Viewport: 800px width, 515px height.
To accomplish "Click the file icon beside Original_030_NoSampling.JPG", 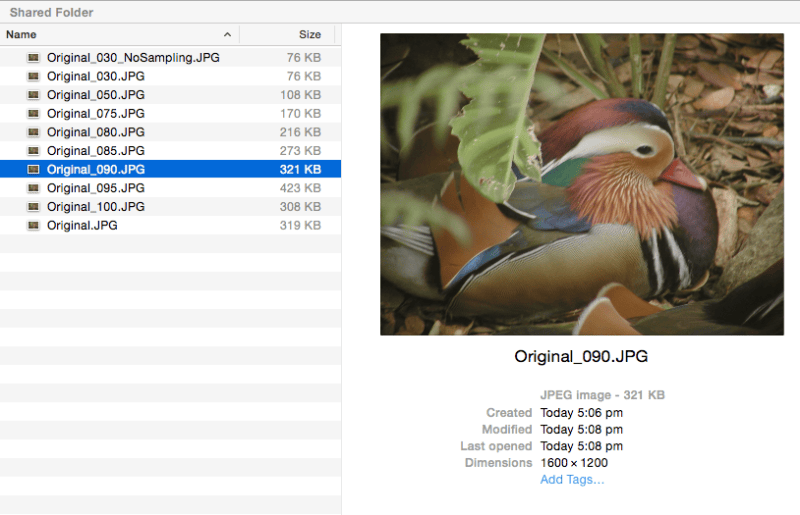I will coord(33,58).
